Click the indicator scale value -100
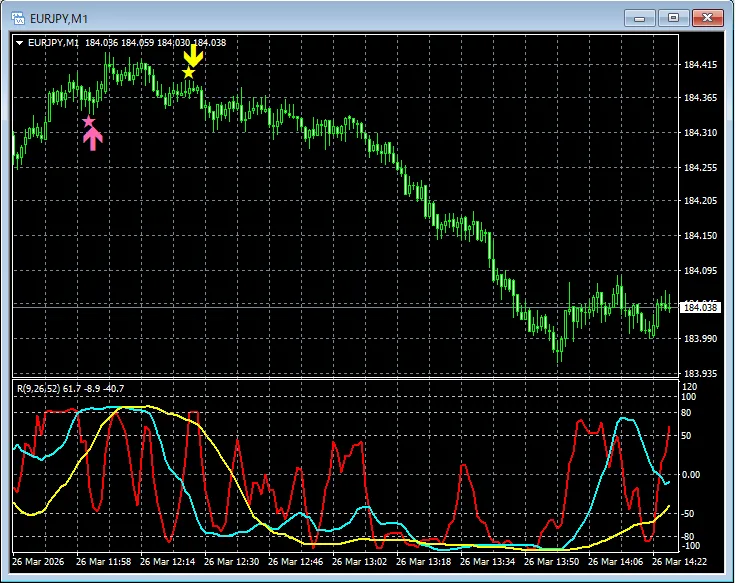 click(x=690, y=546)
